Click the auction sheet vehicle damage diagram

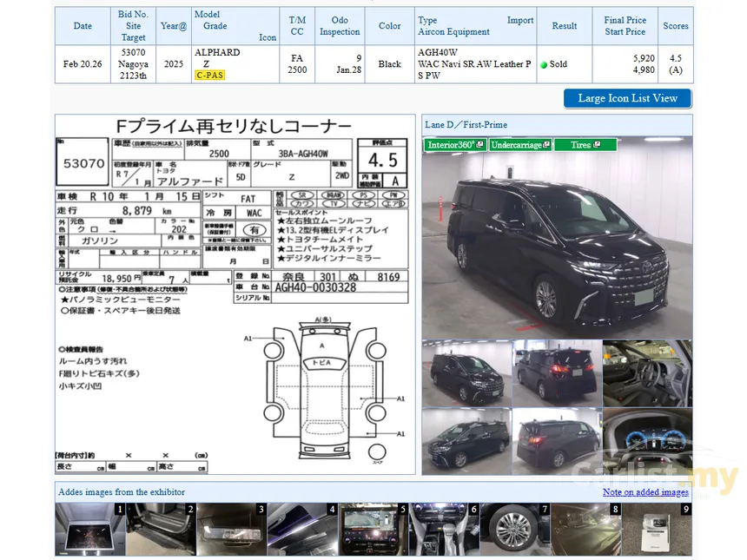[324, 388]
